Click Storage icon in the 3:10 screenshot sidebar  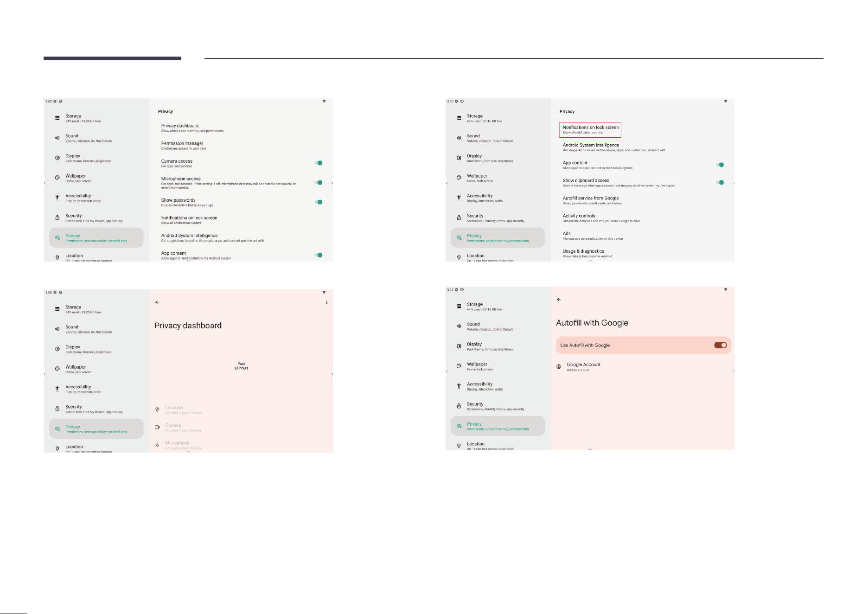click(x=459, y=118)
